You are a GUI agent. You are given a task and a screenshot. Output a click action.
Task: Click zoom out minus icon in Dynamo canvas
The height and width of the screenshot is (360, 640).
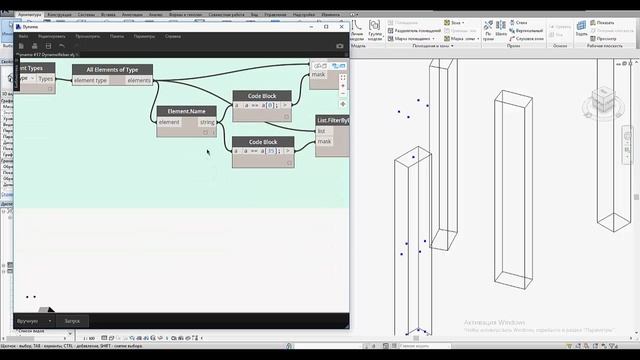343,93
